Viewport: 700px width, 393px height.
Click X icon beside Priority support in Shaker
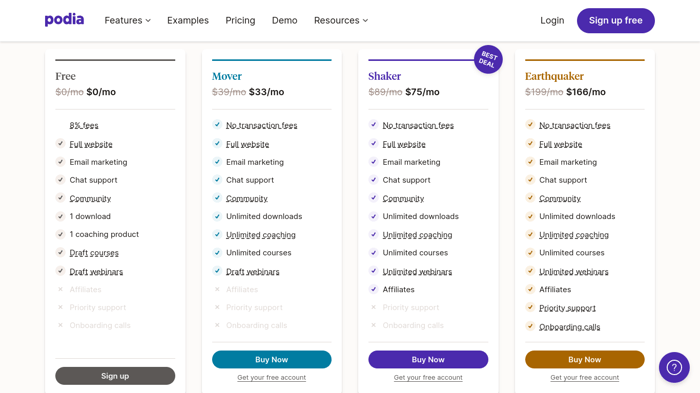374,307
